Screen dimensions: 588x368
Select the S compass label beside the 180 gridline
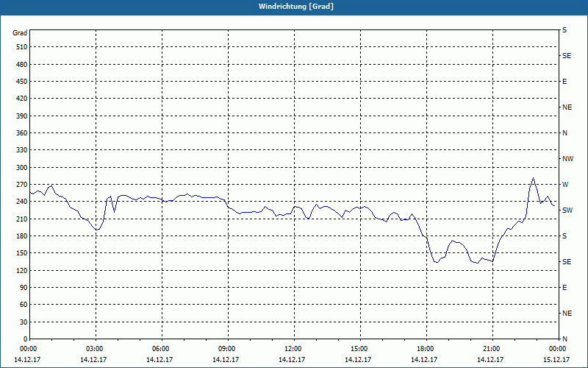(564, 236)
